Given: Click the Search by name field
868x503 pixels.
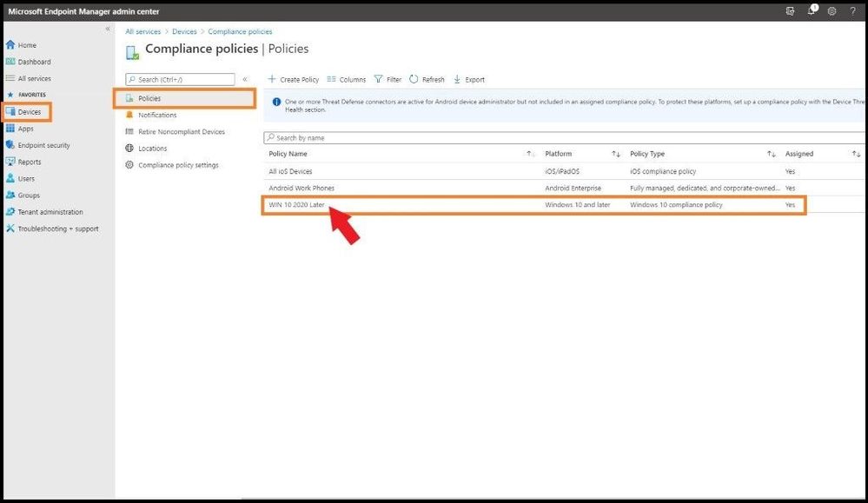Looking at the screenshot, I should pos(565,137).
